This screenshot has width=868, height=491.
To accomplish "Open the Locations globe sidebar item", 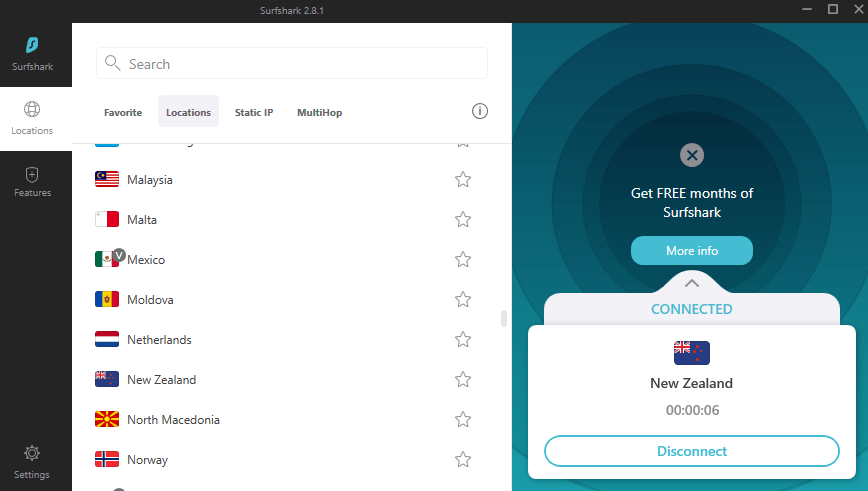I will coord(32,118).
